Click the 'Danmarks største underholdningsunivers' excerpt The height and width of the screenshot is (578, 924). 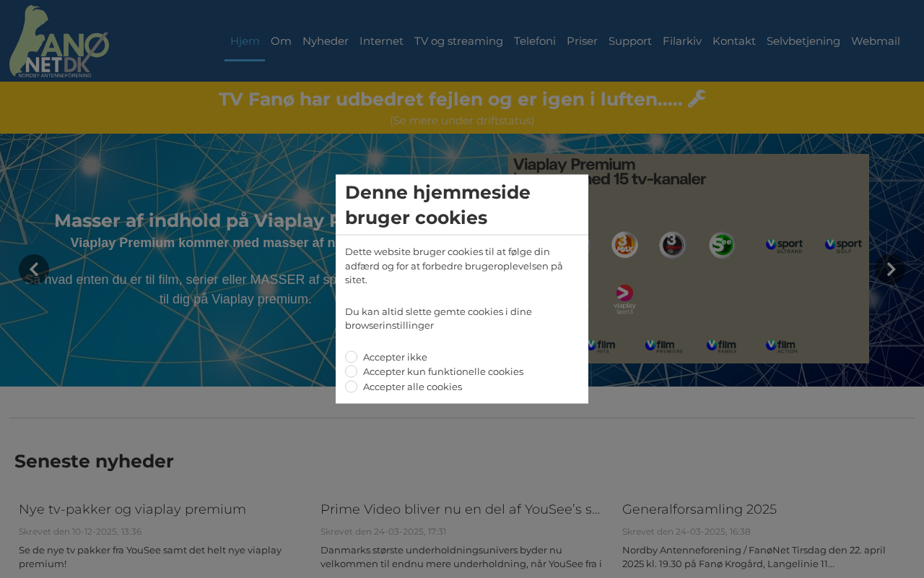461,557
